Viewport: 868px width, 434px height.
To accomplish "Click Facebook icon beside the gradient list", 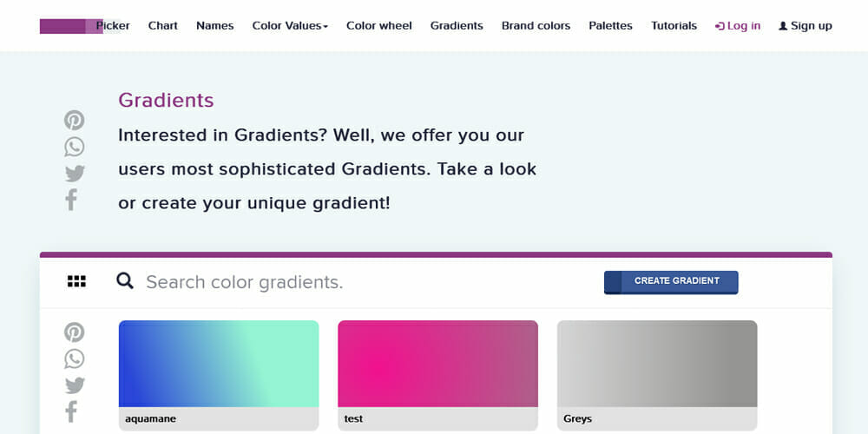I will 71,411.
